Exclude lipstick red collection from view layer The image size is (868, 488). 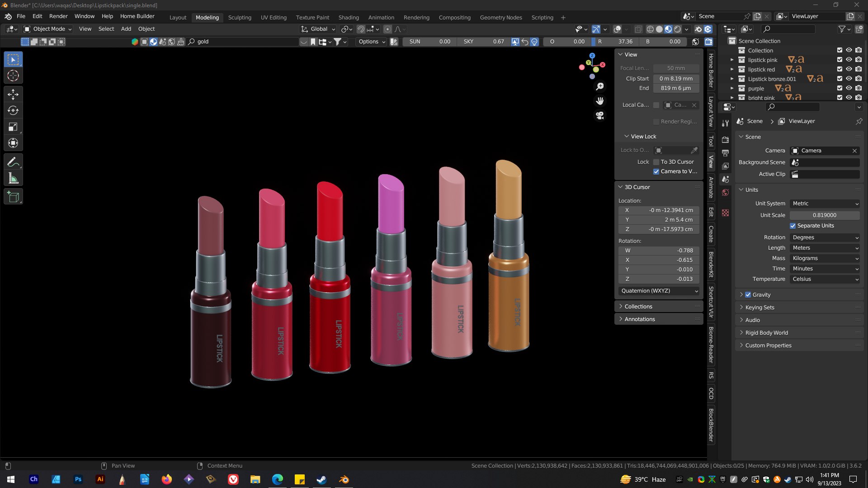pos(840,69)
